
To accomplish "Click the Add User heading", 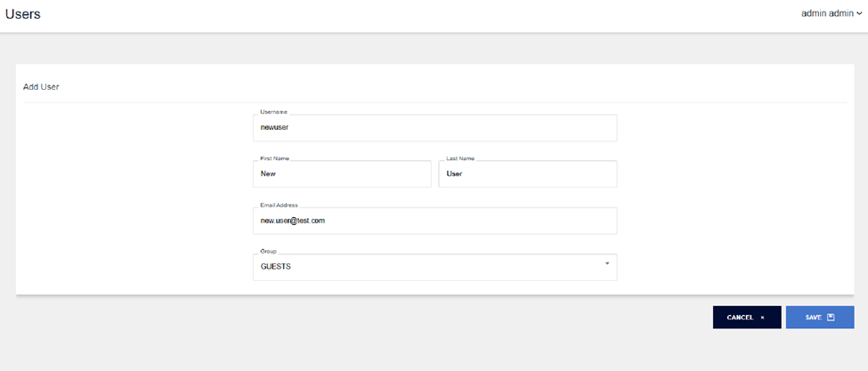I will [41, 87].
